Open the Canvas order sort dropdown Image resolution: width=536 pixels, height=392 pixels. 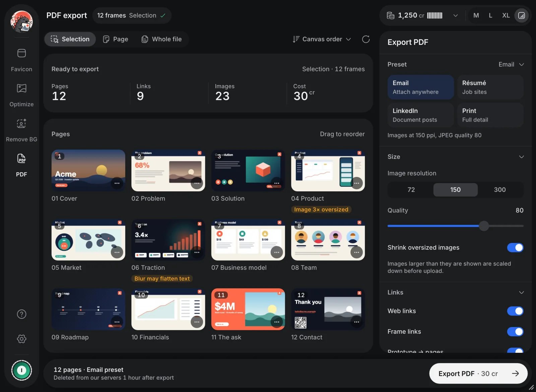pyautogui.click(x=322, y=39)
